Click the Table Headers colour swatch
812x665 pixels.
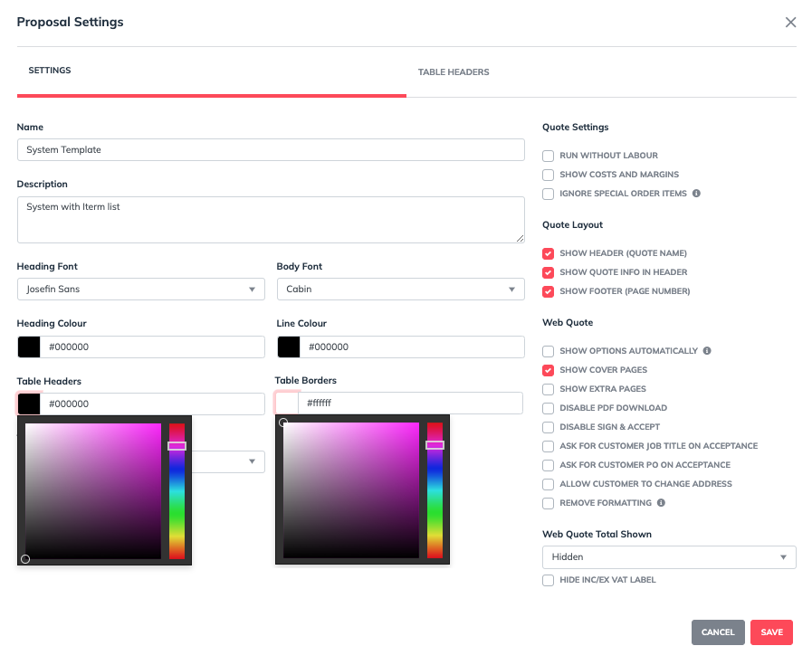pyautogui.click(x=29, y=404)
